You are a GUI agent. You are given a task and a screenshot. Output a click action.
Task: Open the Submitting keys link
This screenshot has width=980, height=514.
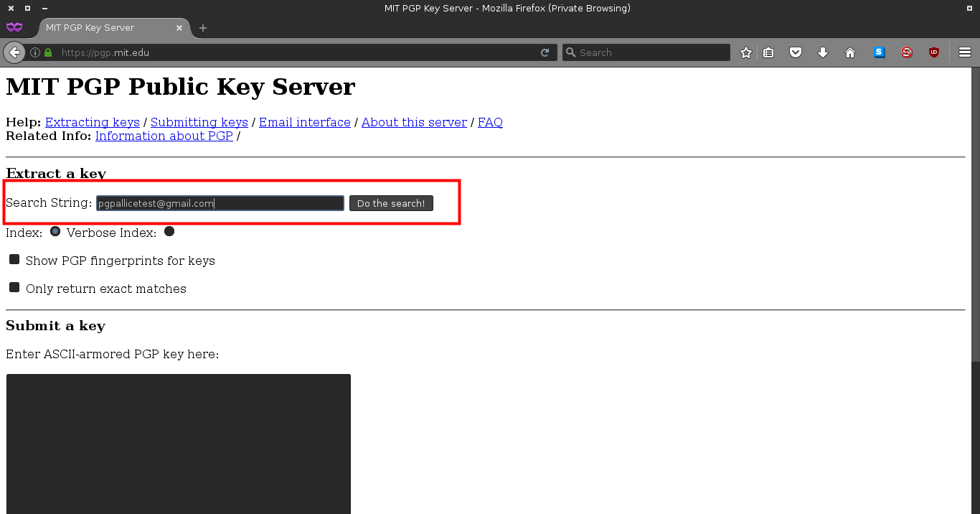(x=199, y=122)
